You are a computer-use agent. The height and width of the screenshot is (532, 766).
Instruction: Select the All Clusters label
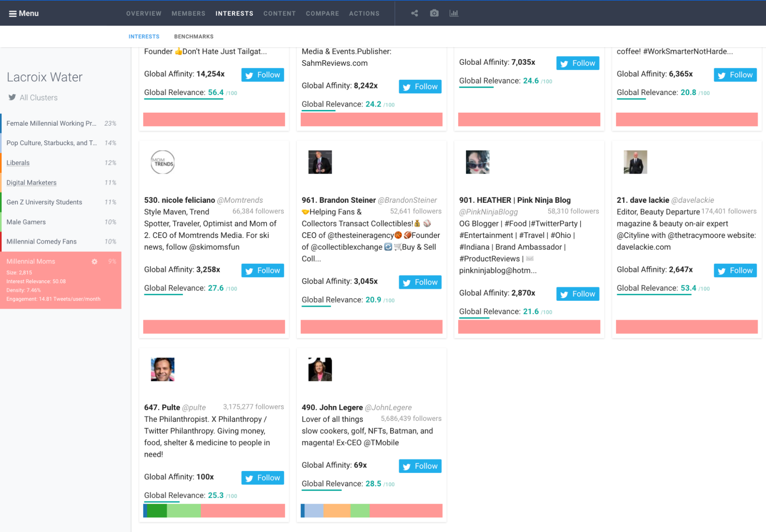pyautogui.click(x=39, y=98)
